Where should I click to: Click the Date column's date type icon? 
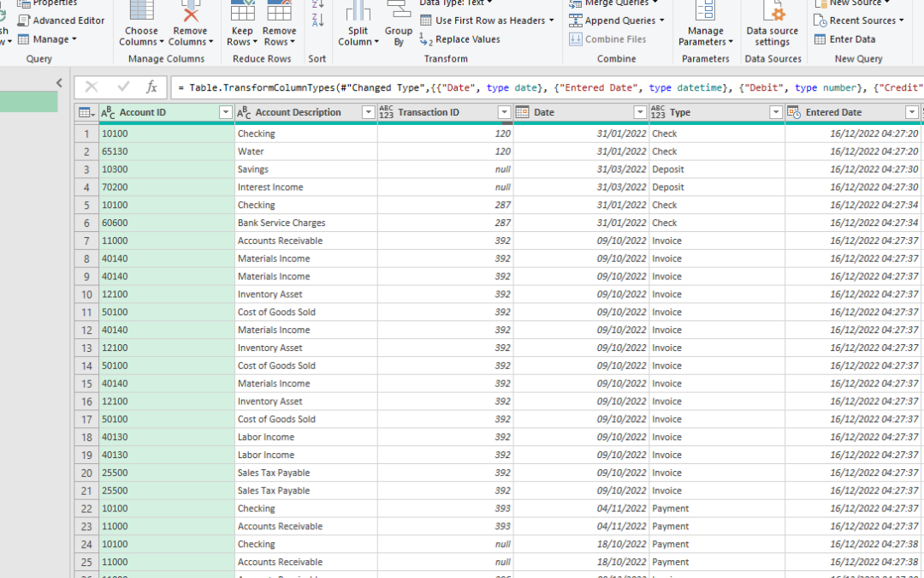[x=522, y=112]
